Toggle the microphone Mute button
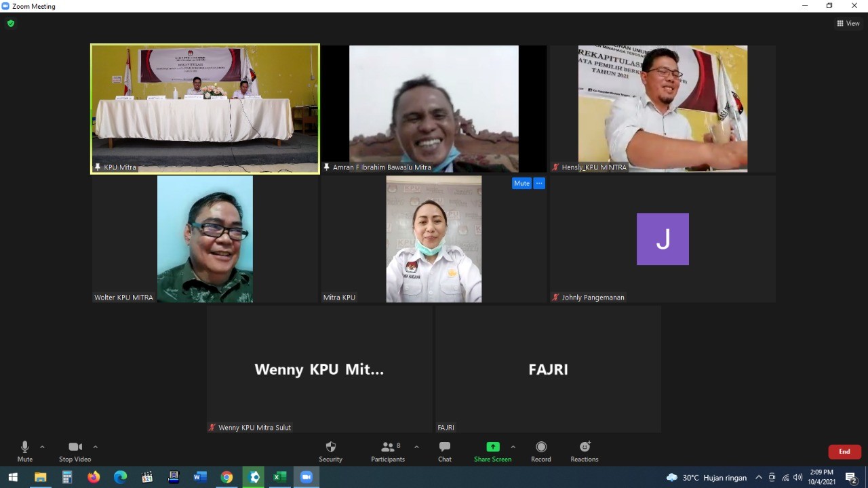 pyautogui.click(x=25, y=451)
